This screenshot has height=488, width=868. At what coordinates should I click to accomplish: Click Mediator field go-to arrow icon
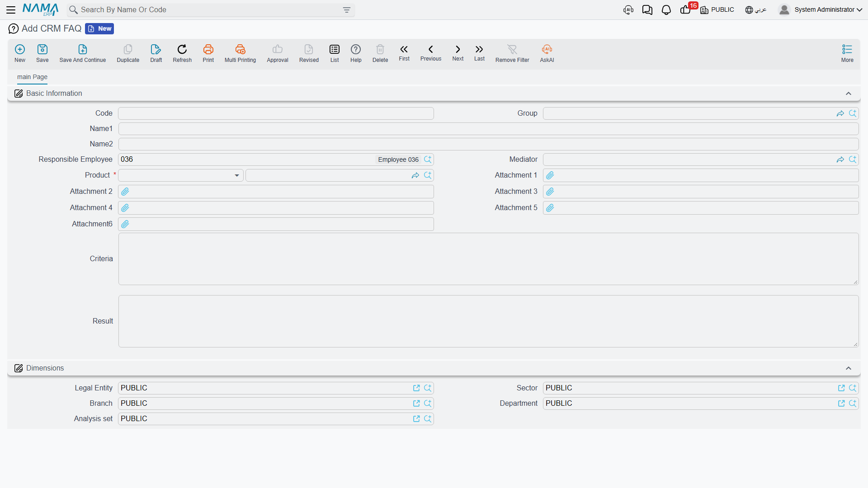tap(840, 160)
